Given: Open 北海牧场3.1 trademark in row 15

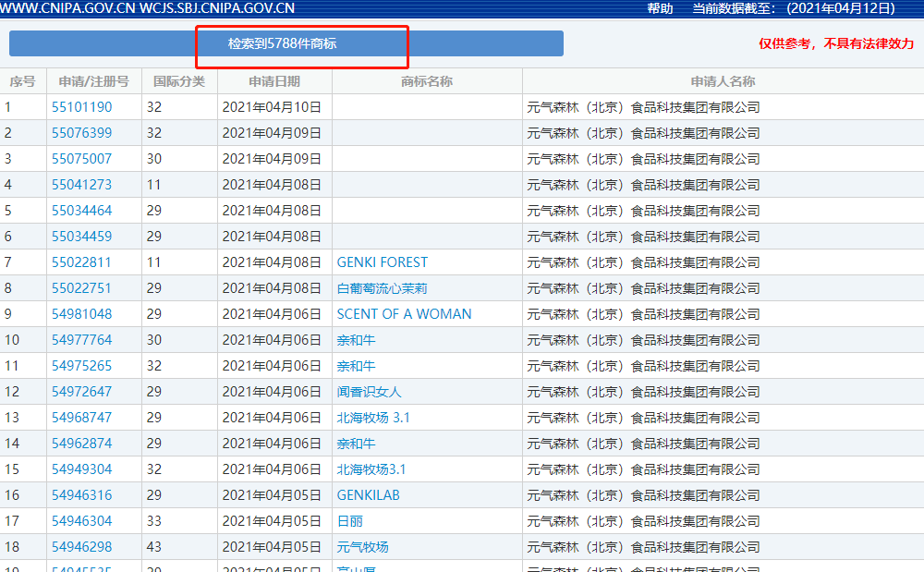Looking at the screenshot, I should [371, 470].
